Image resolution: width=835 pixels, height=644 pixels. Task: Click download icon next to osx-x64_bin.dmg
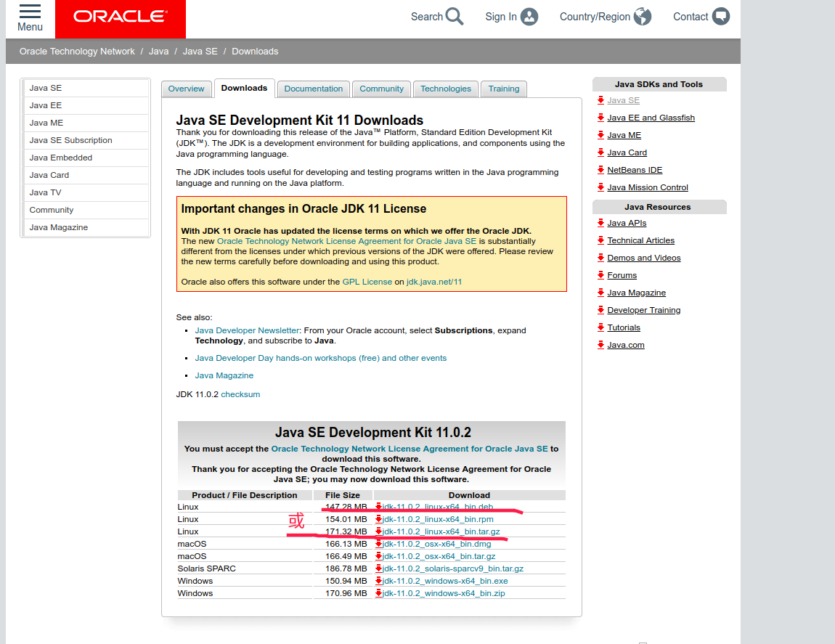click(378, 544)
